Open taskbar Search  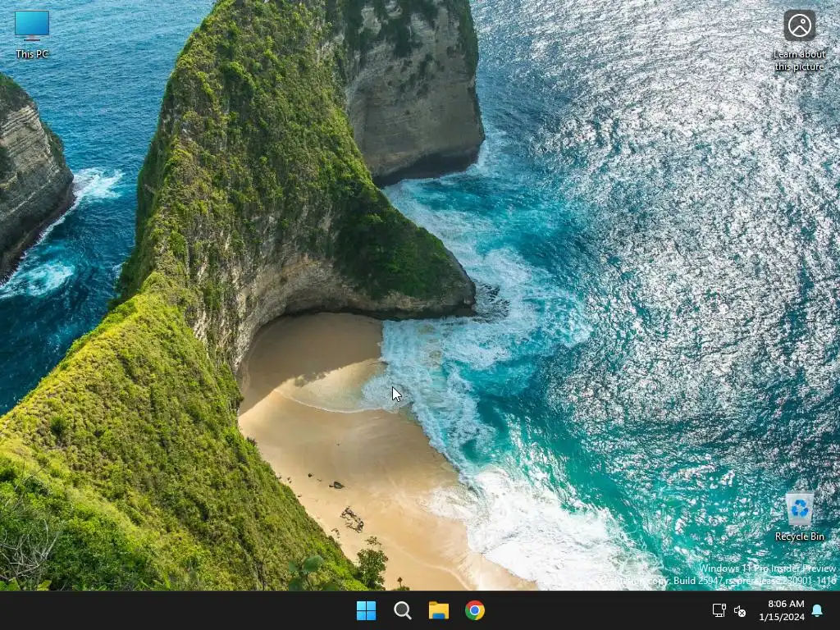click(402, 610)
